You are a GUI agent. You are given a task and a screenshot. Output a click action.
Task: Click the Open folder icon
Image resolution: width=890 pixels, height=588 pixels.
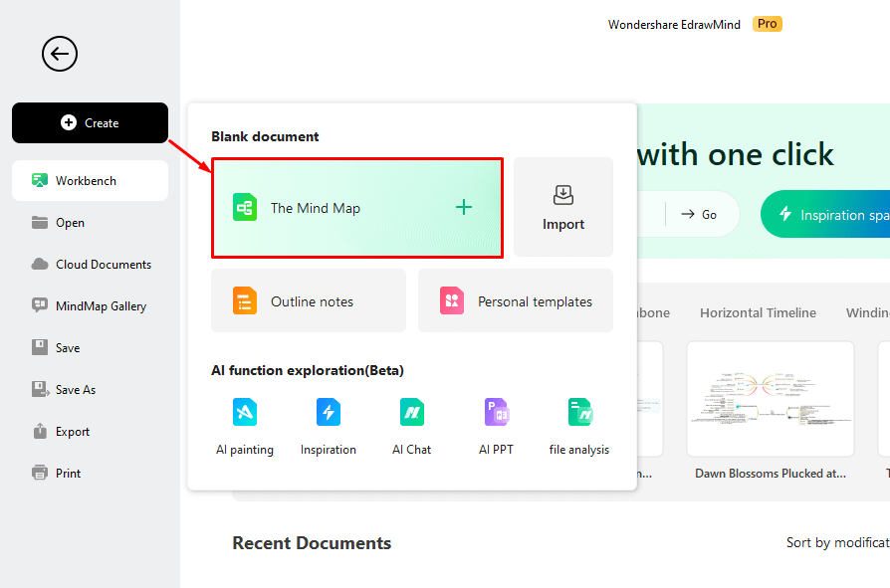(x=40, y=222)
